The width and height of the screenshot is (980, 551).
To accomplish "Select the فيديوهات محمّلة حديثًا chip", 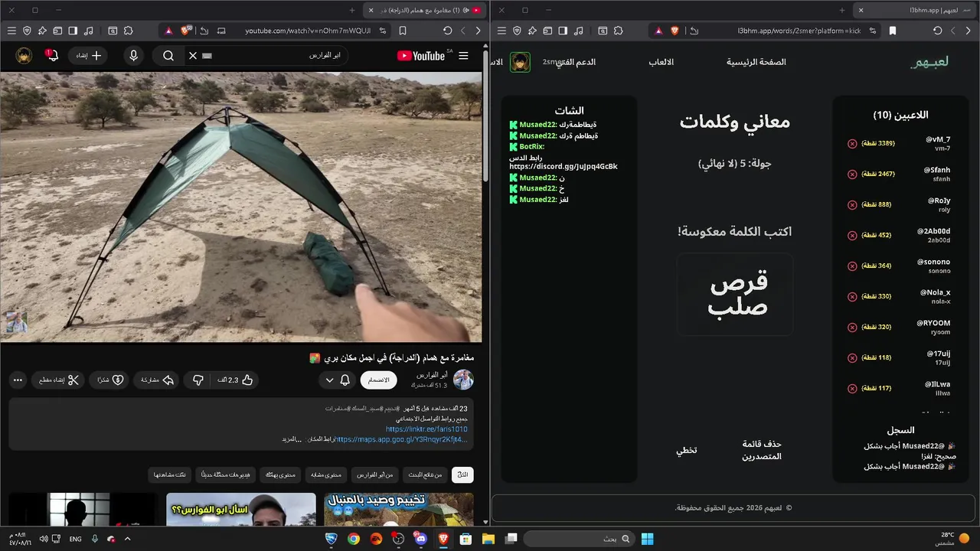I will coord(226,474).
